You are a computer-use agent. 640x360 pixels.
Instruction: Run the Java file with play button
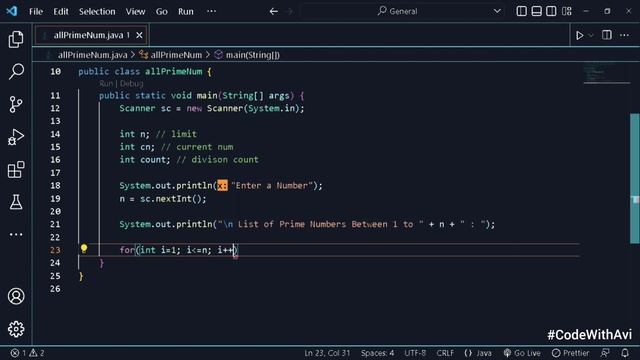tap(580, 36)
